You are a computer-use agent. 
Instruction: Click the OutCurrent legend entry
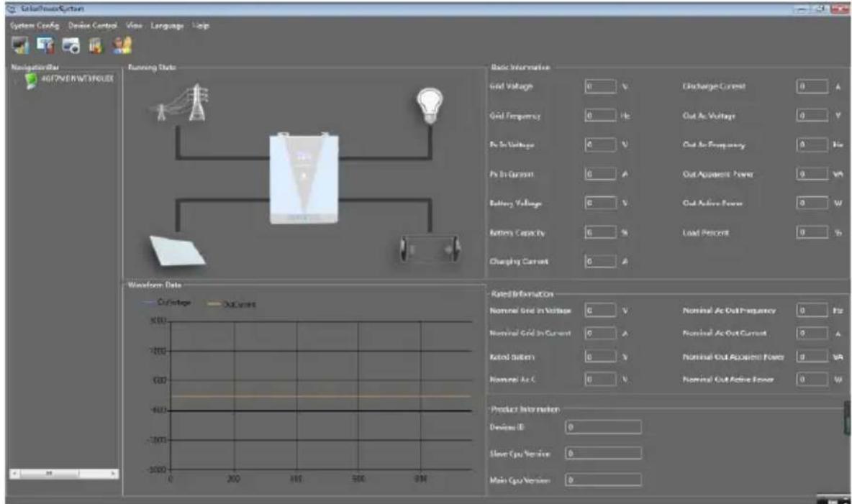point(232,304)
